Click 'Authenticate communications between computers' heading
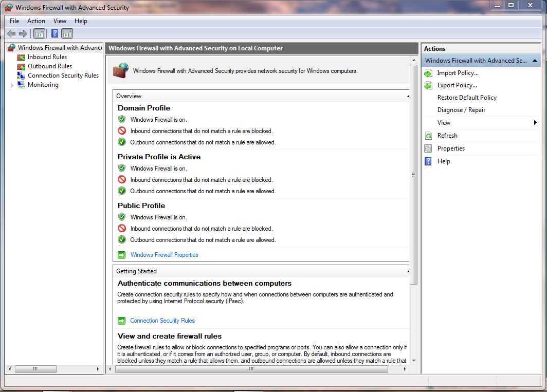Viewport: 547px width, 392px height. [205, 283]
